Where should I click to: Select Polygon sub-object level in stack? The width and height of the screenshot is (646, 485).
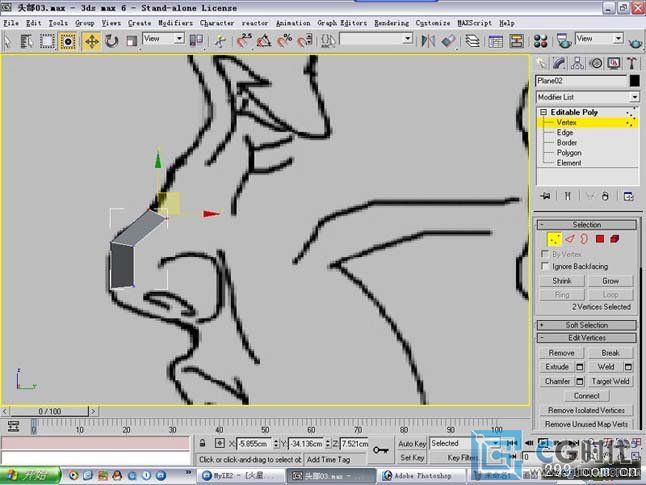pos(569,152)
